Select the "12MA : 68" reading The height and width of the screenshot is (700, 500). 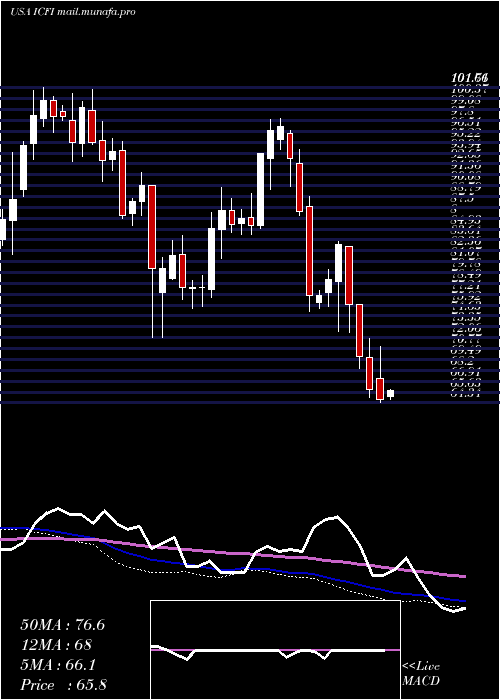point(56,645)
